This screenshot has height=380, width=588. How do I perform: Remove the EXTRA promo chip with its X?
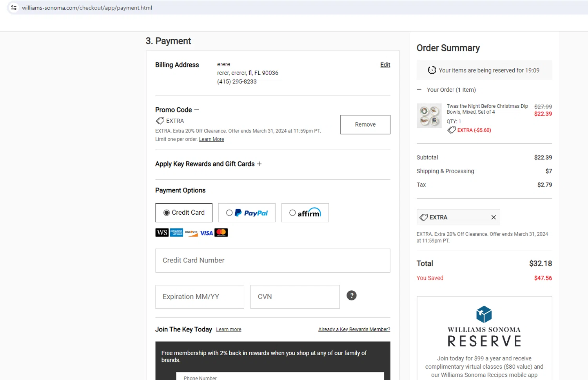[494, 217]
